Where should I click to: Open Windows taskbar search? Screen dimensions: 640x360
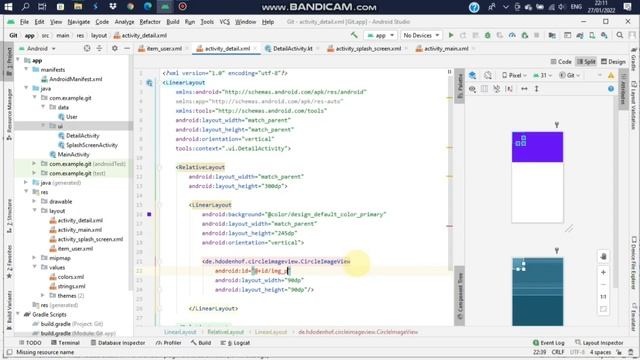pos(25,7)
